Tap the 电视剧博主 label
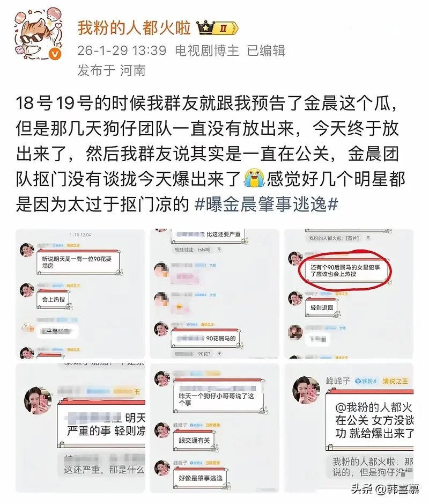Viewport: 429px width, 504px height. pos(207,51)
